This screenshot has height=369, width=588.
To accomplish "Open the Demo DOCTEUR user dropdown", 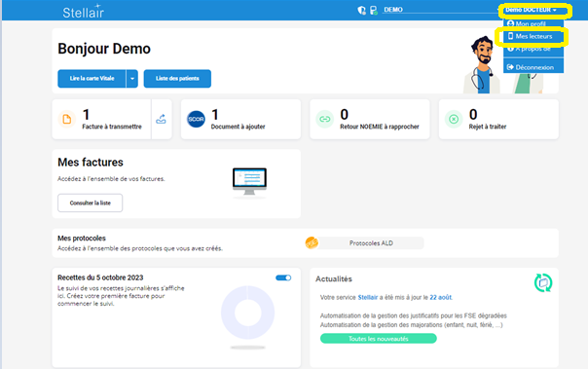I will [531, 10].
